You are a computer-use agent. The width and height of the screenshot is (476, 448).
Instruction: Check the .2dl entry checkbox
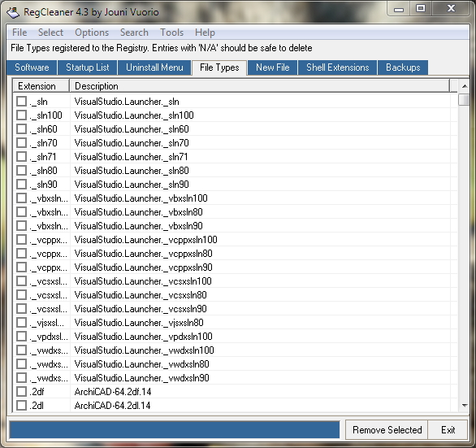pos(22,406)
